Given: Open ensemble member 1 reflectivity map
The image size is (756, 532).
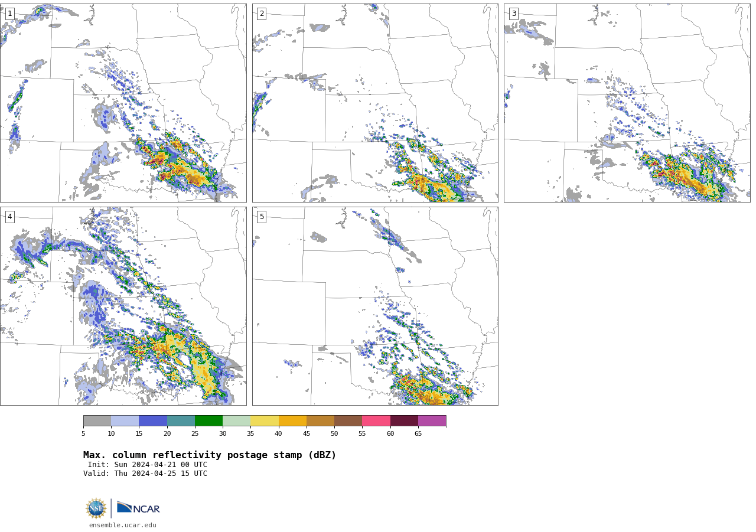Looking at the screenshot, I should 123,103.
